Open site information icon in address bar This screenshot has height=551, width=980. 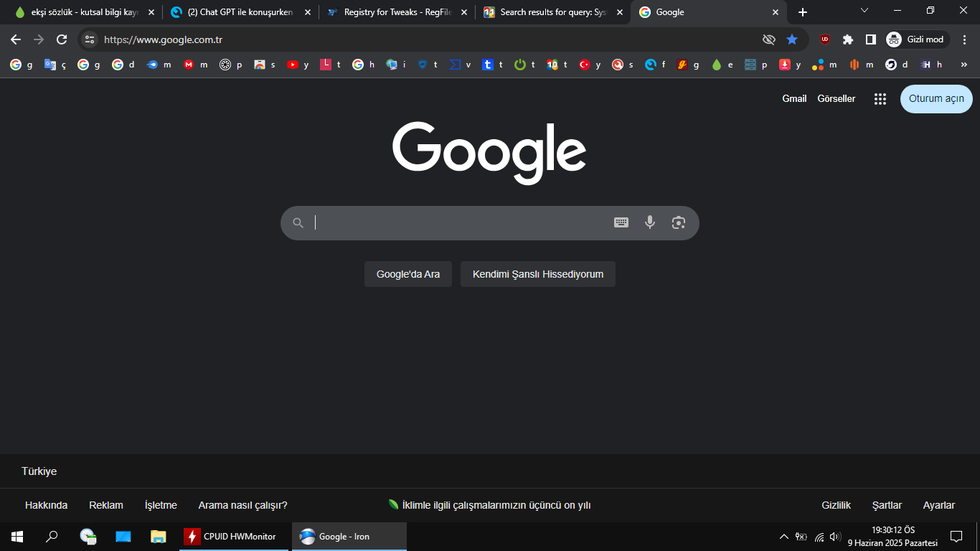[x=89, y=39]
